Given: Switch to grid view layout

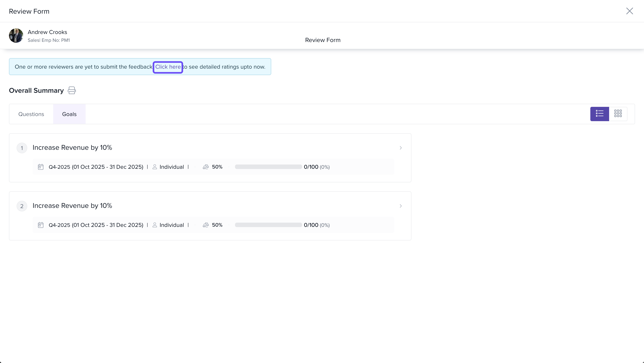Looking at the screenshot, I should click(x=618, y=114).
